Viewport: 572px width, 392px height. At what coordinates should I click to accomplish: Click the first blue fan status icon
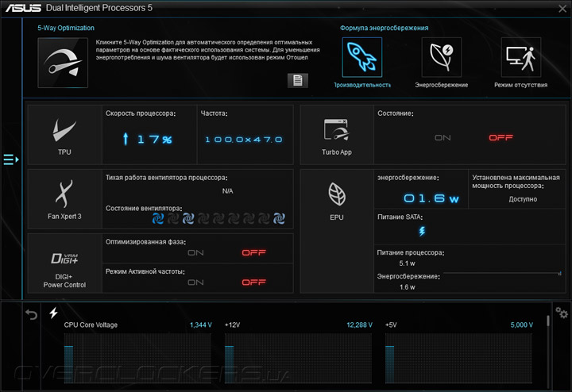(x=158, y=218)
